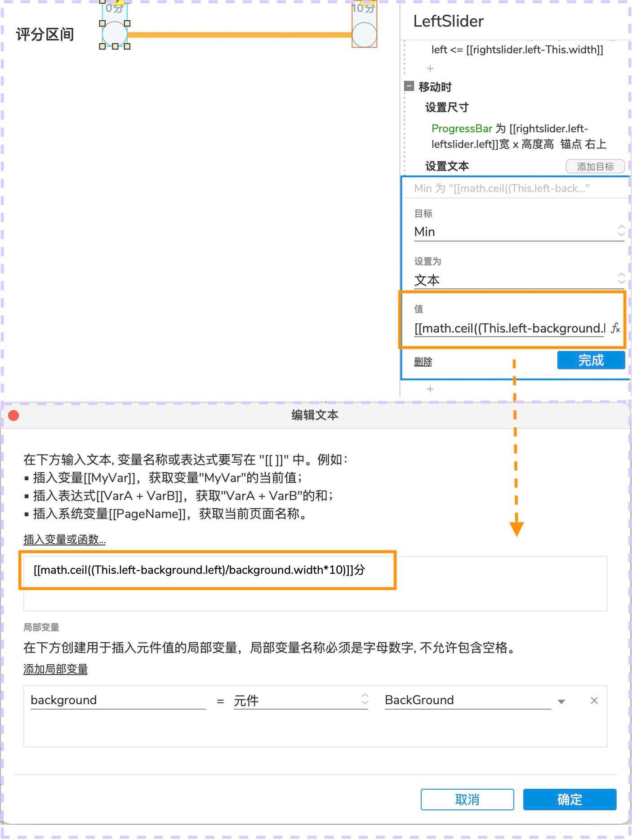Click the left <= rightslider condition text
Viewport: 632px width, 840px height.
517,49
